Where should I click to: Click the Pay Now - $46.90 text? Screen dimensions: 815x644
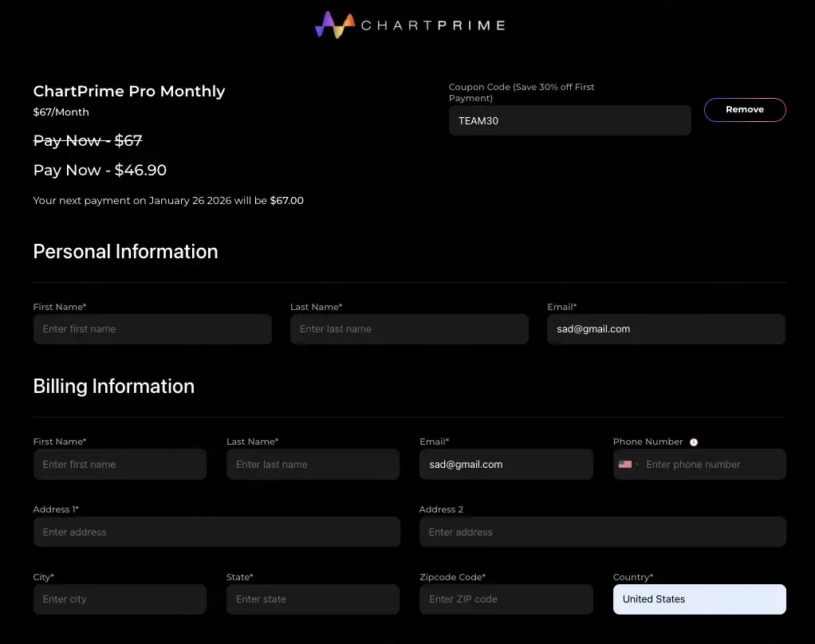100,171
